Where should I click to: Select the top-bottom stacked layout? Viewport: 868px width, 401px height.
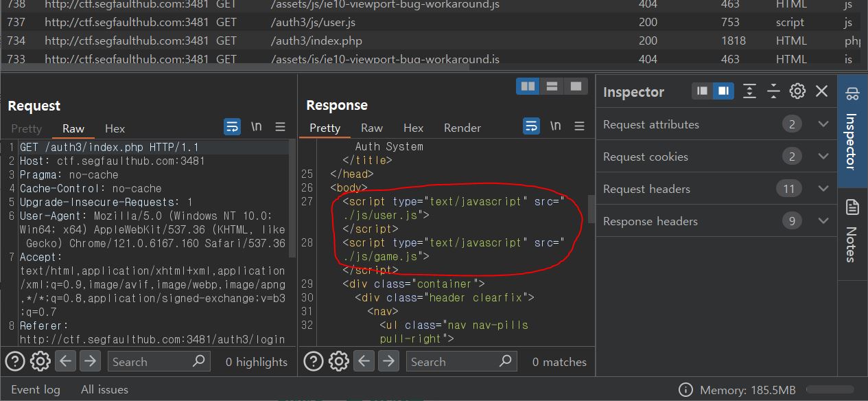coord(552,87)
